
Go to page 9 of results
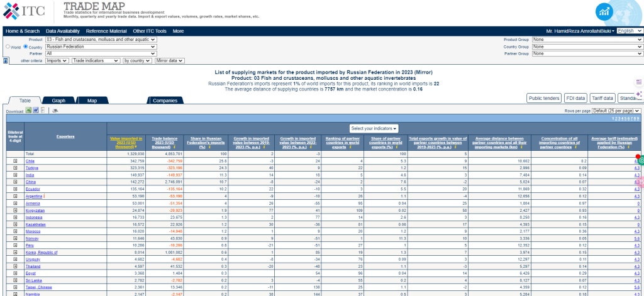[639, 119]
